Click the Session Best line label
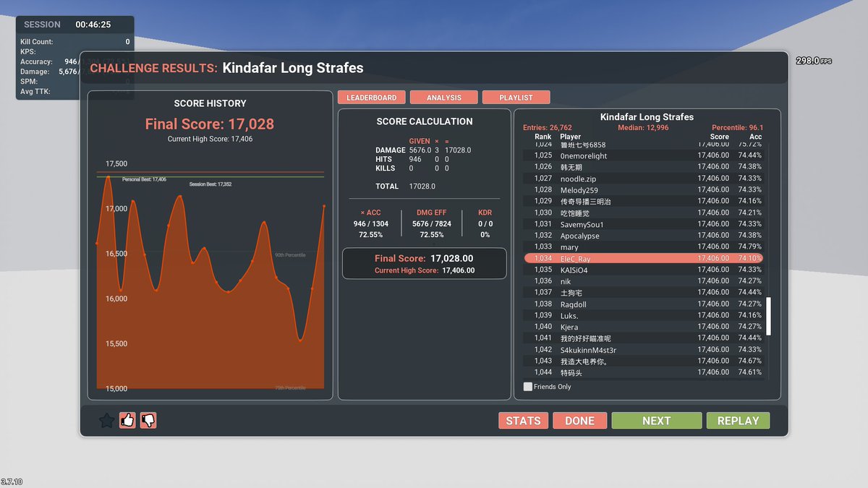The width and height of the screenshot is (868, 488). tap(210, 184)
